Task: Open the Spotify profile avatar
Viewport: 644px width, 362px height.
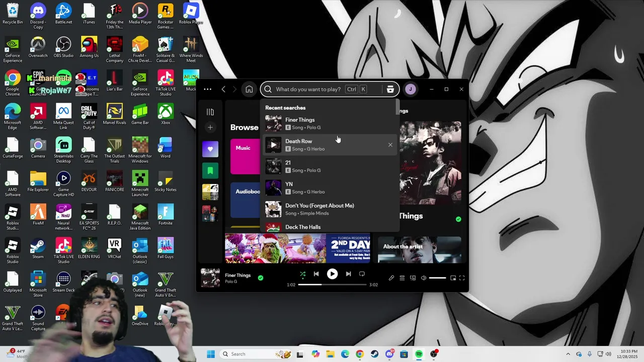Action: coord(411,89)
